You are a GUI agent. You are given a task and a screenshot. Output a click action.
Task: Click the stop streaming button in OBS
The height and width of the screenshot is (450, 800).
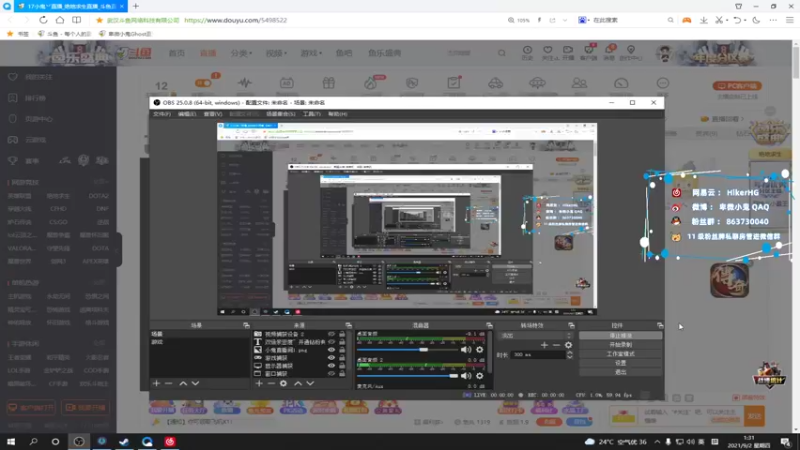(x=620, y=336)
